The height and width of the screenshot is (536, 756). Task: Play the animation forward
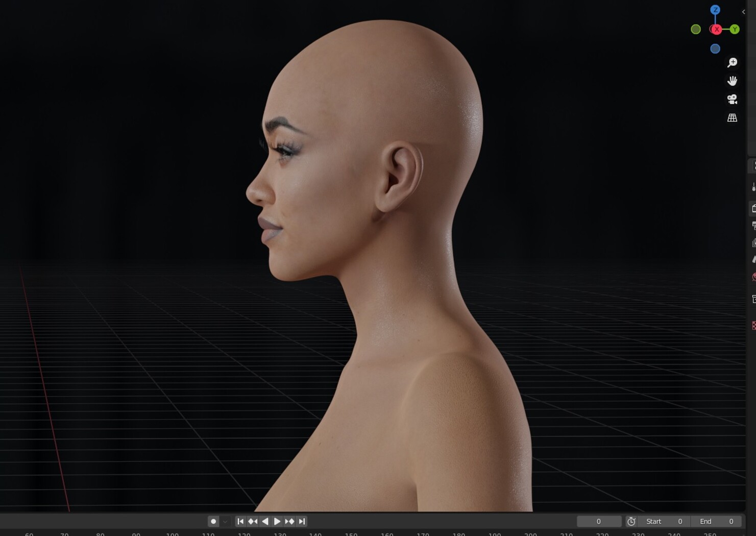pyautogui.click(x=277, y=521)
